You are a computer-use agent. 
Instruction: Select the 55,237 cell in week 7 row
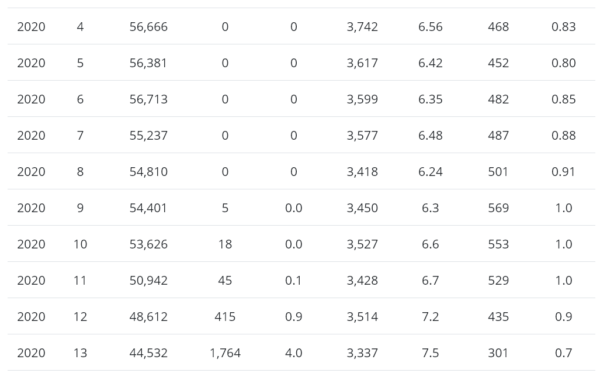[148, 135]
